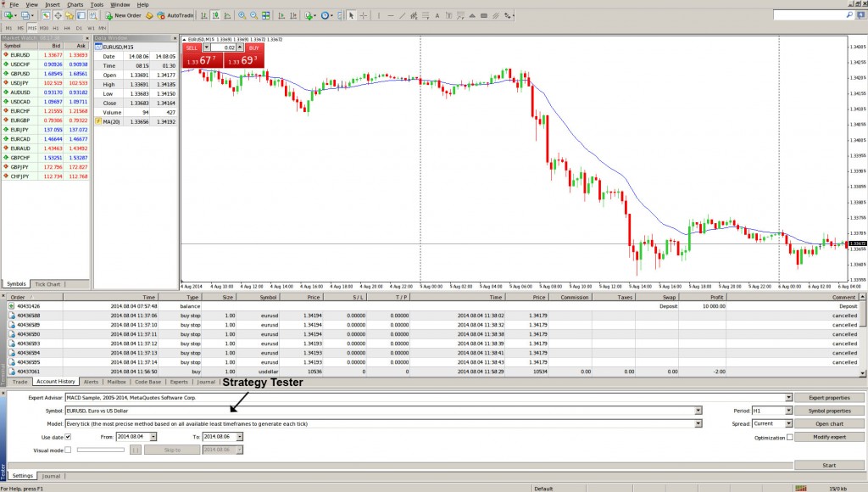Enable the Use date option
Screen dimensions: 868x492
click(x=68, y=437)
